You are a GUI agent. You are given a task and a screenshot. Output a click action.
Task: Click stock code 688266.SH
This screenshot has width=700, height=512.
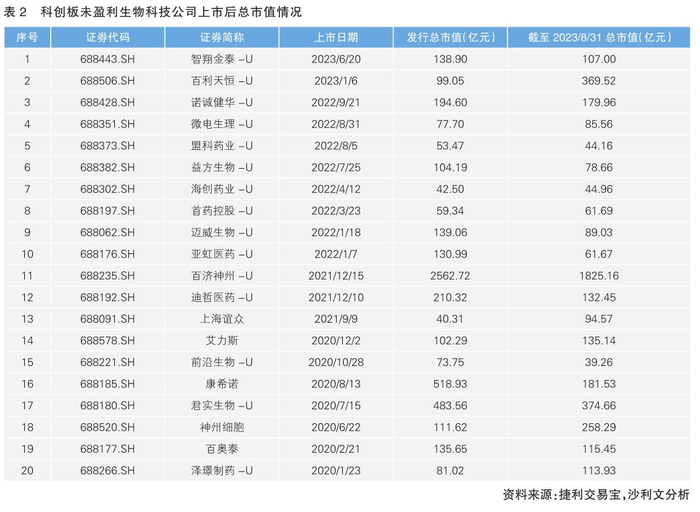[x=108, y=470]
